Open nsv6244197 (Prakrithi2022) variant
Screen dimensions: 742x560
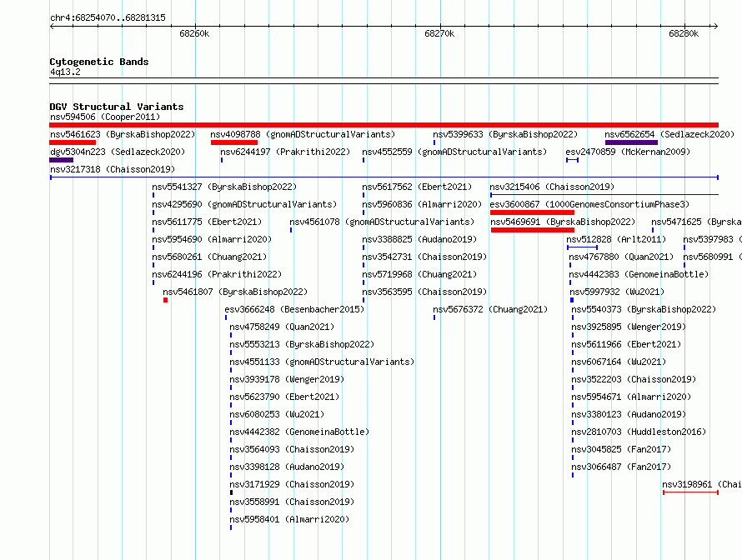(285, 152)
